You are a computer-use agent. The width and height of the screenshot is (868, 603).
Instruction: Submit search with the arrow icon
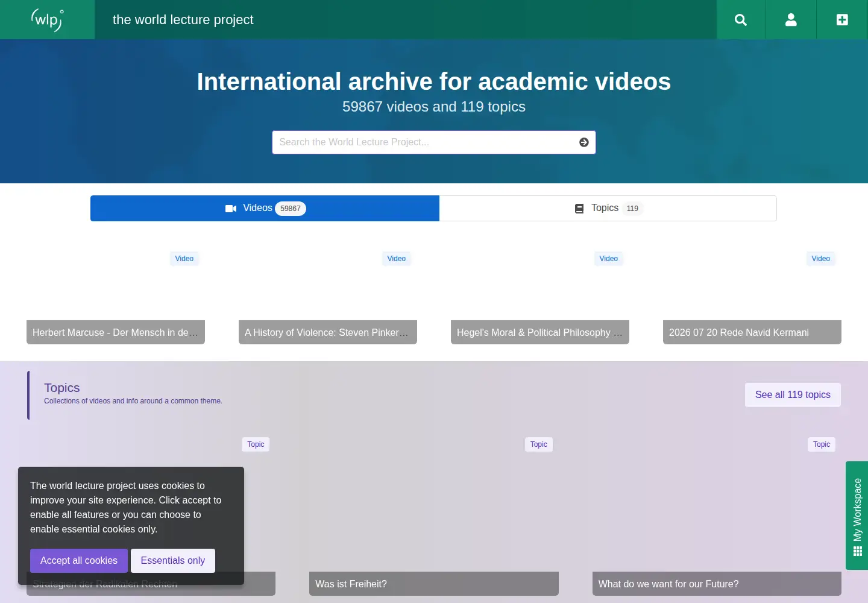tap(584, 142)
